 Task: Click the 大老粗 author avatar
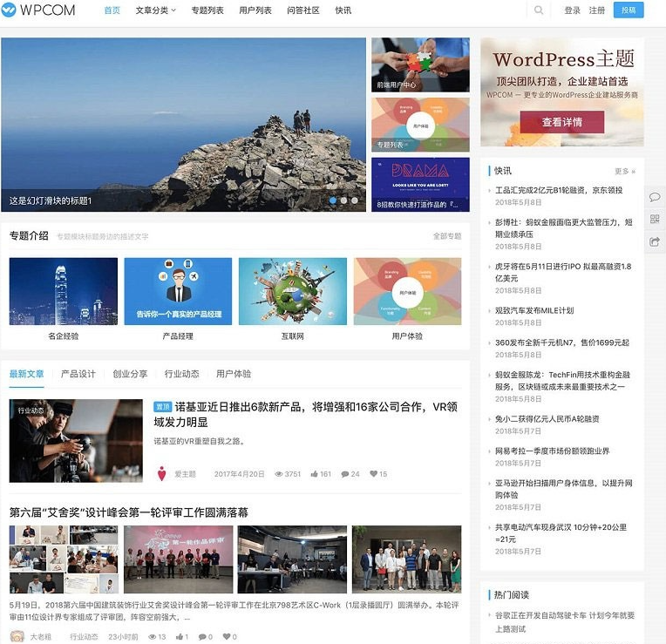[17, 637]
